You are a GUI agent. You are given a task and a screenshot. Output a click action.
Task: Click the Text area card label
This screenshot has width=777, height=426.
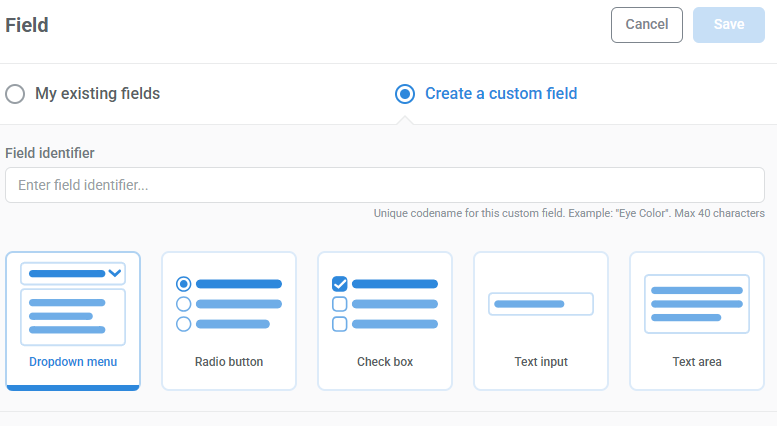(697, 362)
